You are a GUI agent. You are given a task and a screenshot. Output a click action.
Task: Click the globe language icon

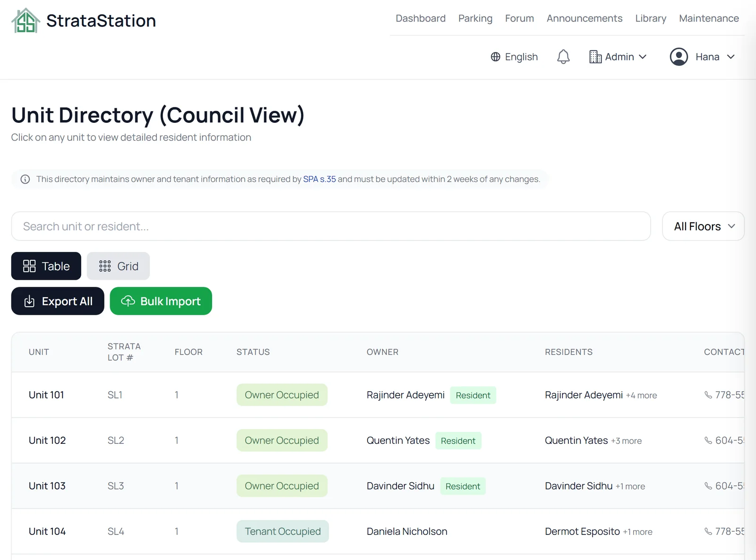tap(495, 57)
